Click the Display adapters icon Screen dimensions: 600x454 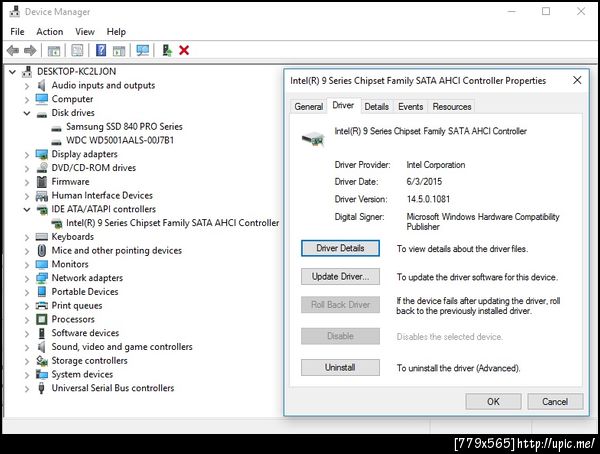tap(41, 154)
